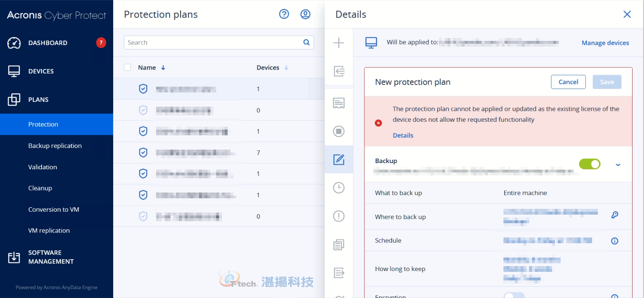Check the select-all plans checkbox
Viewport: 644px width, 298px height.
127,67
